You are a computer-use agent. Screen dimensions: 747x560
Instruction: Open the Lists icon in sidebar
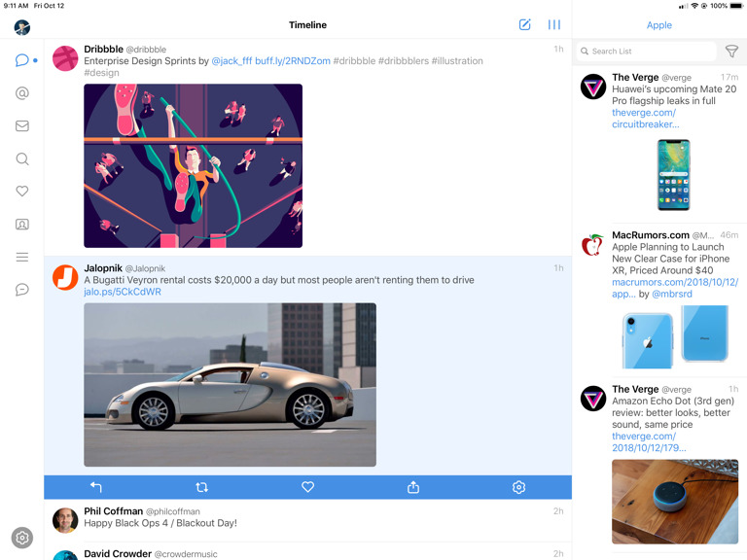pyautogui.click(x=22, y=257)
